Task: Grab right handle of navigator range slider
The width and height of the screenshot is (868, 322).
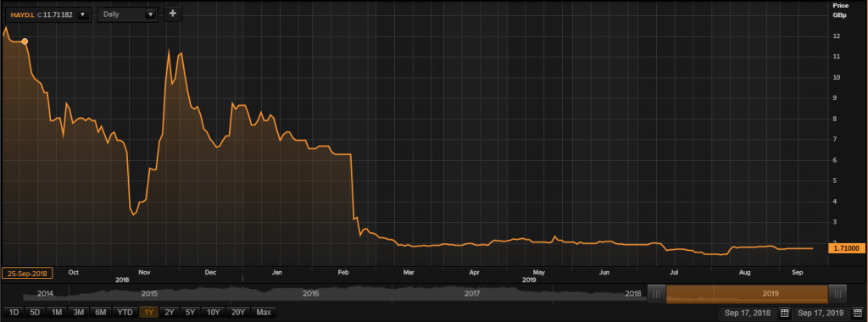Action: pyautogui.click(x=837, y=294)
